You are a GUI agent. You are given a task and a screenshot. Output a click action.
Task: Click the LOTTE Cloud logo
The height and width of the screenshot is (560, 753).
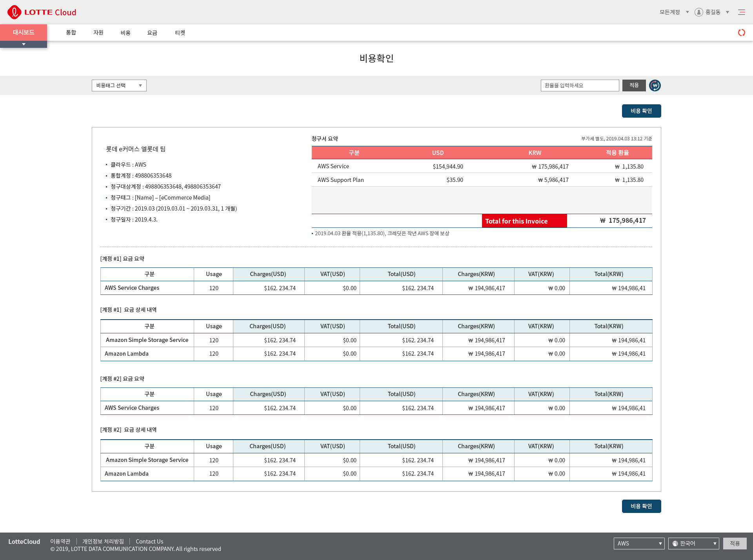[42, 12]
